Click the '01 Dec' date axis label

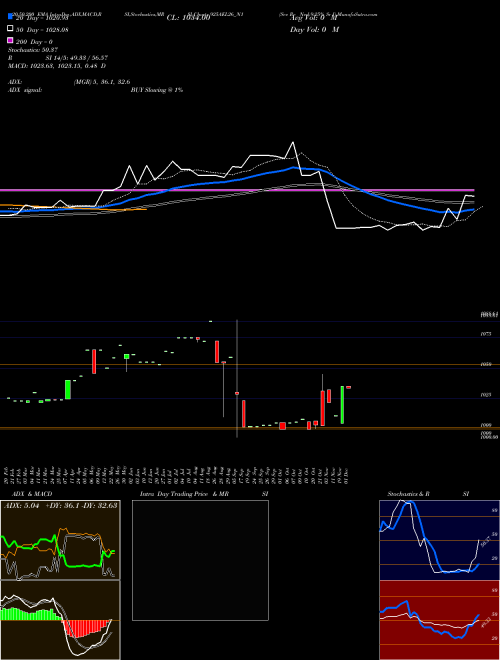click(345, 475)
